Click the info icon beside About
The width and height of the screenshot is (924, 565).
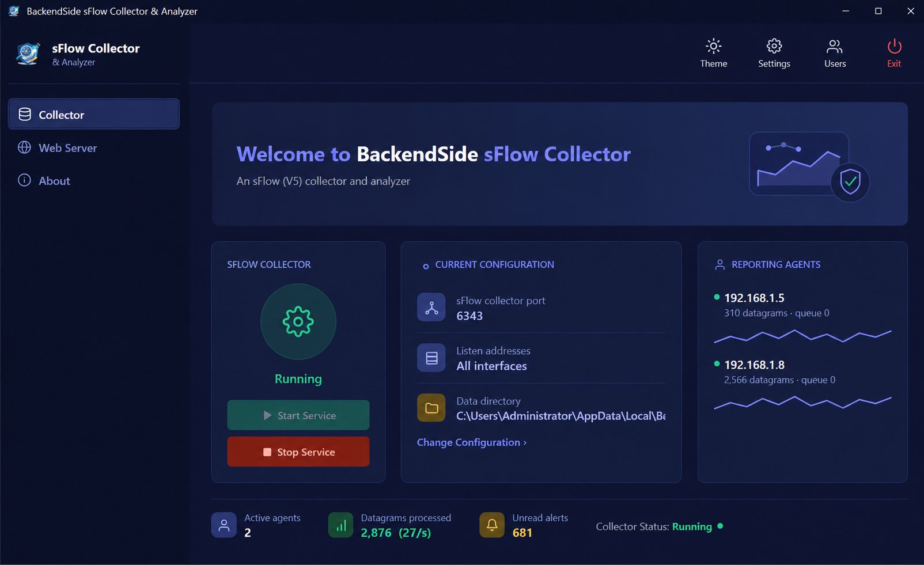[x=24, y=180]
